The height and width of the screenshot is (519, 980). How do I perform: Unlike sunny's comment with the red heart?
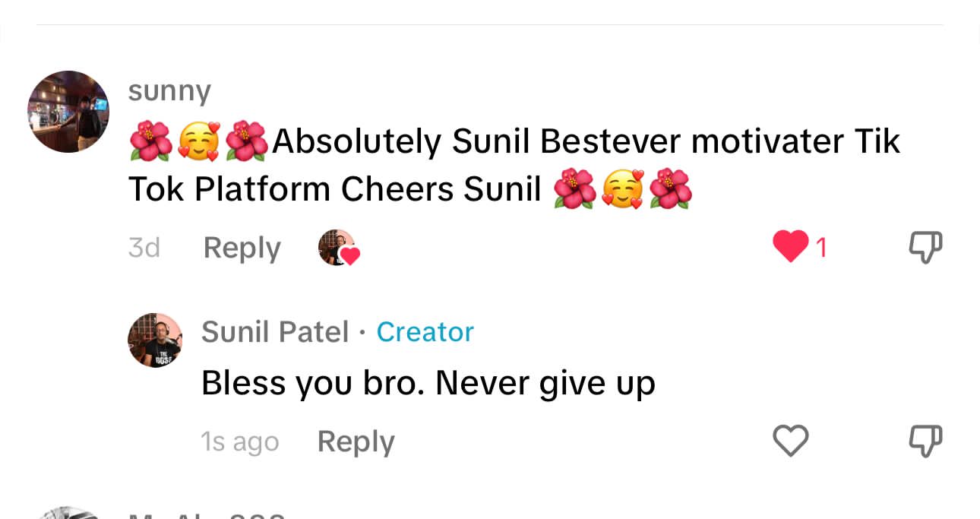coord(791,248)
